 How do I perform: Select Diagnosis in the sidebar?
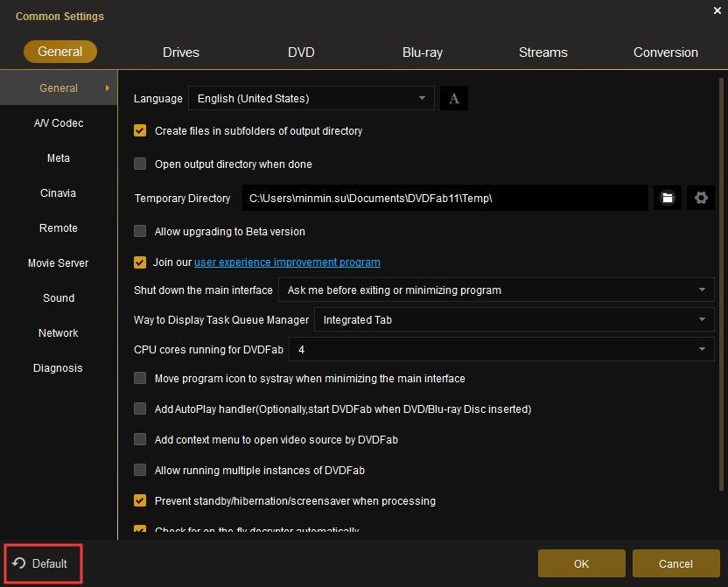tap(59, 368)
